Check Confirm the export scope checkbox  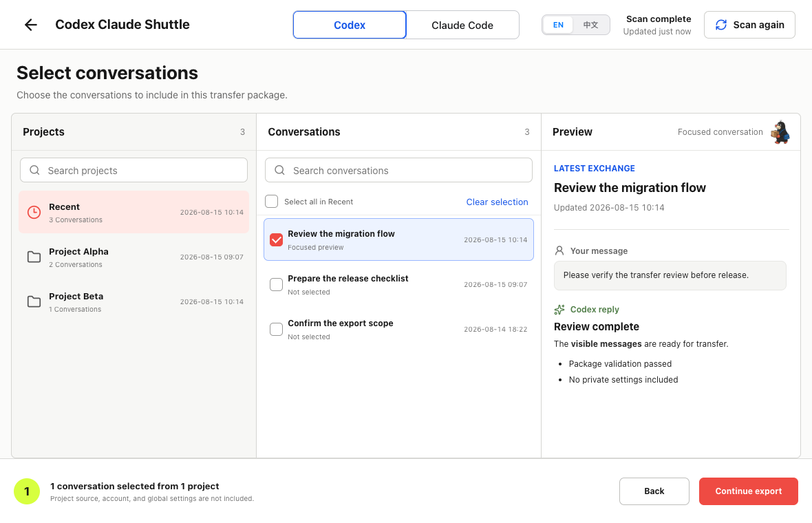point(277,330)
